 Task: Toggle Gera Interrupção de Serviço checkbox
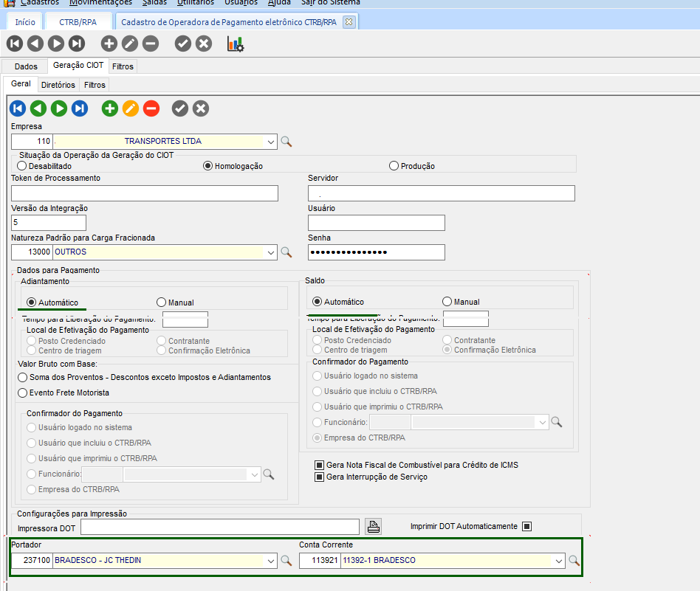[x=320, y=477]
